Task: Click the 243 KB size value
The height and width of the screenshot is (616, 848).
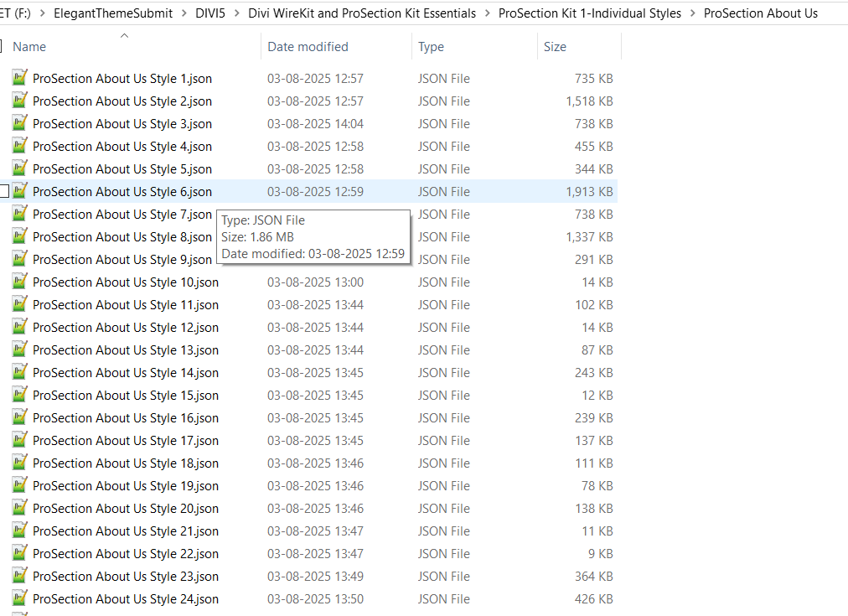Action: (x=594, y=373)
